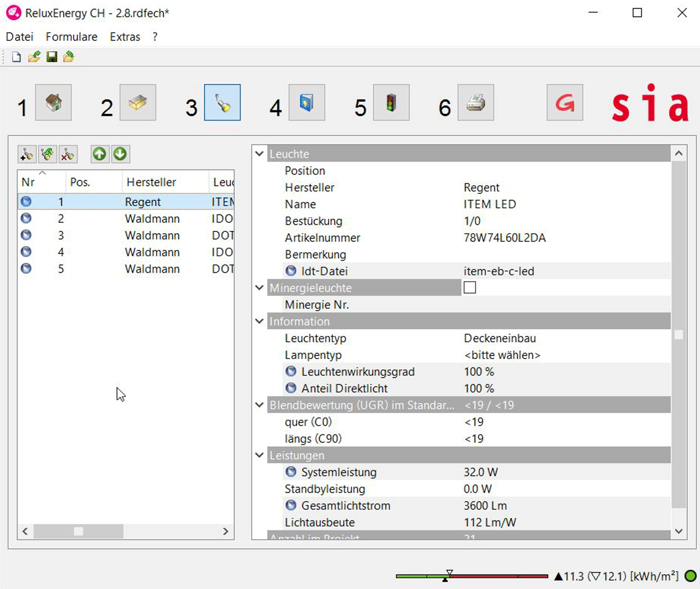The image size is (700, 589).
Task: Collapse the Leistungen section
Action: pos(259,455)
